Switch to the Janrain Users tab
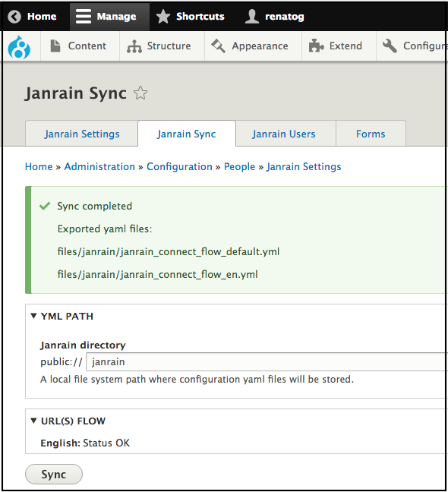 pyautogui.click(x=284, y=134)
